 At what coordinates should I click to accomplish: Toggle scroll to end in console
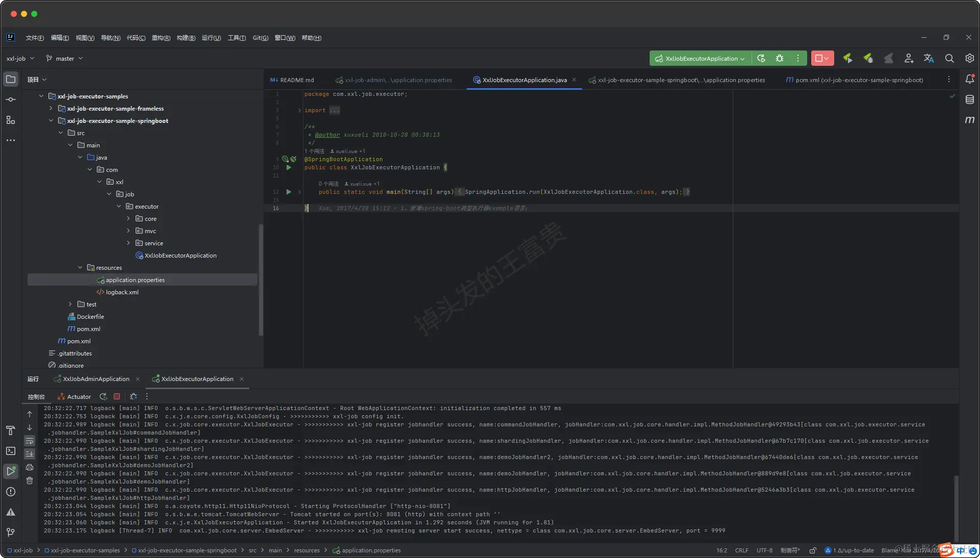(30, 453)
